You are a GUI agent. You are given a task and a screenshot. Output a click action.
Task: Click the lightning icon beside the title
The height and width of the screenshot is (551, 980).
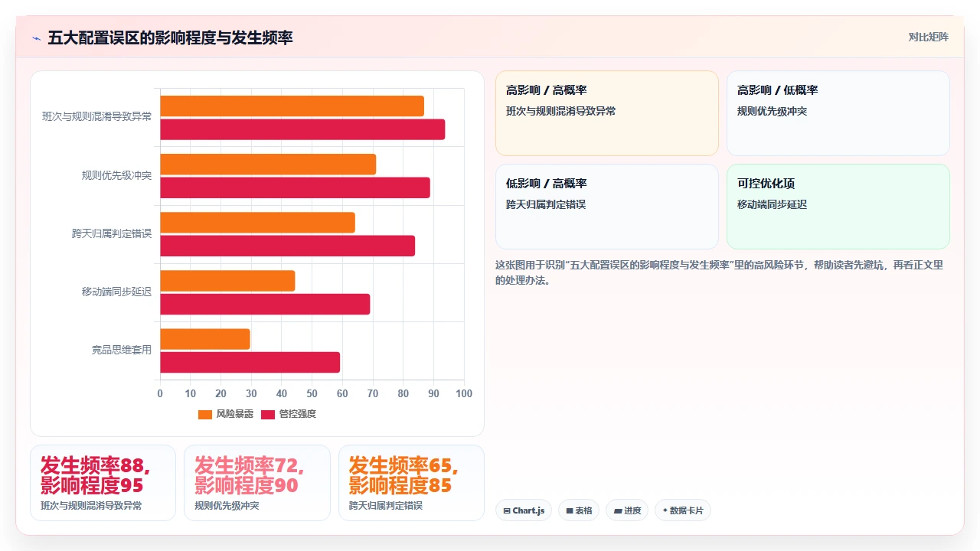click(x=36, y=38)
